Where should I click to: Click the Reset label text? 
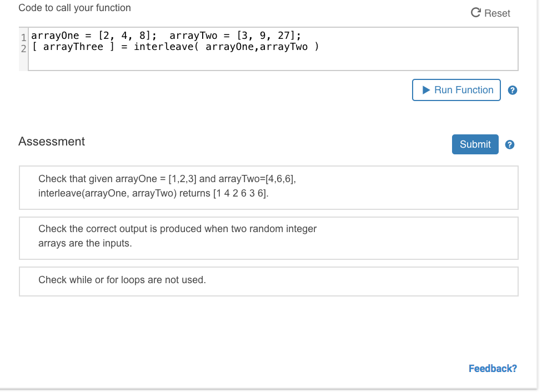[497, 13]
